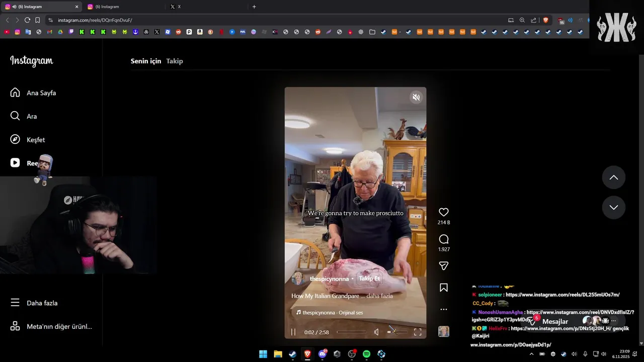Open the Ara search item
The height and width of the screenshot is (362, 644).
23,116
